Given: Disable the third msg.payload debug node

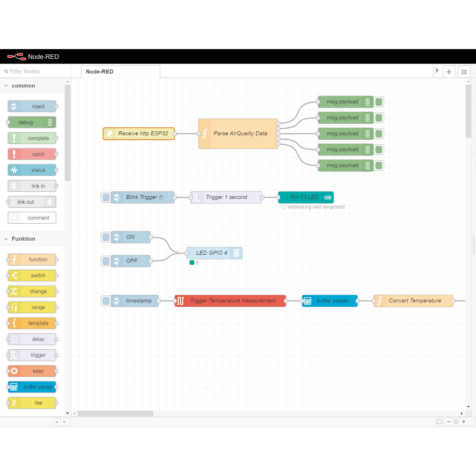Looking at the screenshot, I should tap(379, 134).
